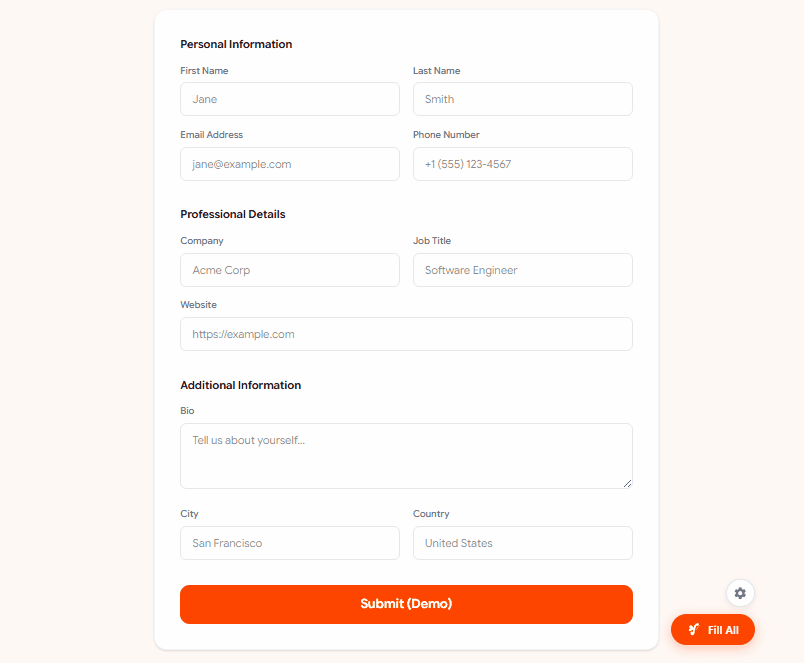Click inside the Bio text area
Image resolution: width=804 pixels, height=663 pixels.
pyautogui.click(x=405, y=450)
